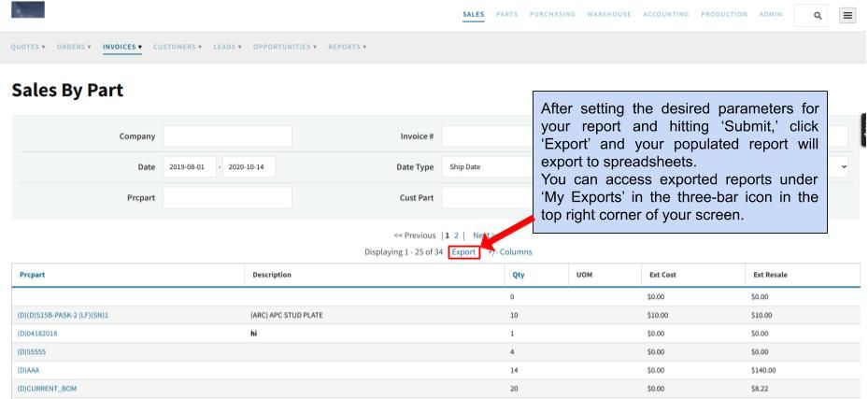Open the SALES module tab

[x=474, y=14]
